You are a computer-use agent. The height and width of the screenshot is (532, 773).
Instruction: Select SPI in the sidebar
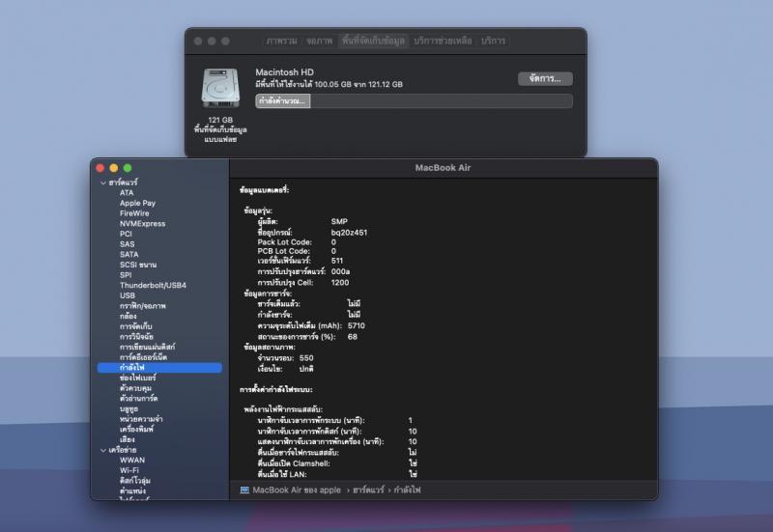pos(126,275)
